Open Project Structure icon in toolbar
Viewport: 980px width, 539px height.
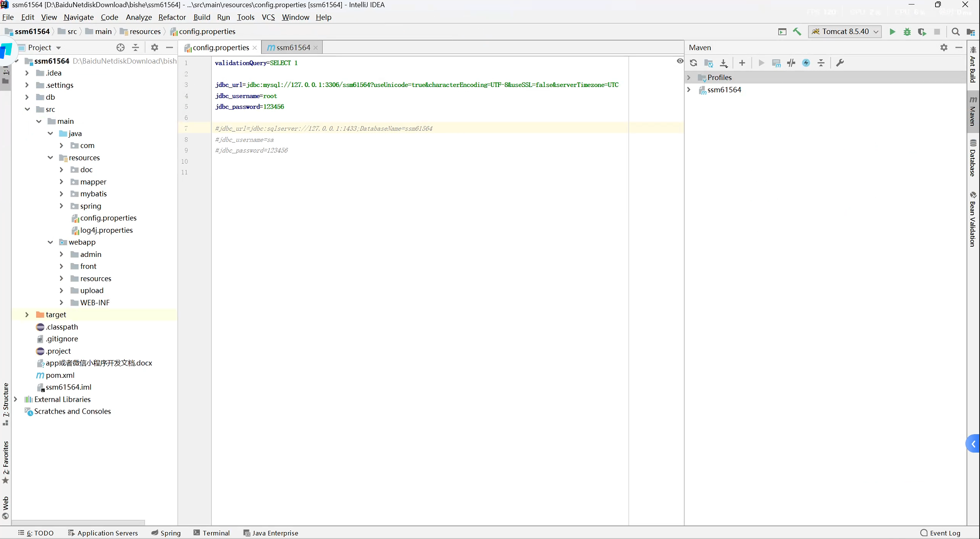point(971,32)
